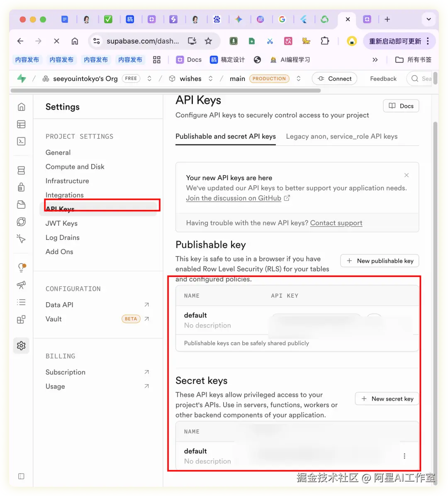
Task: Open the Realtime cursor icon in sidebar
Action: coord(21,239)
